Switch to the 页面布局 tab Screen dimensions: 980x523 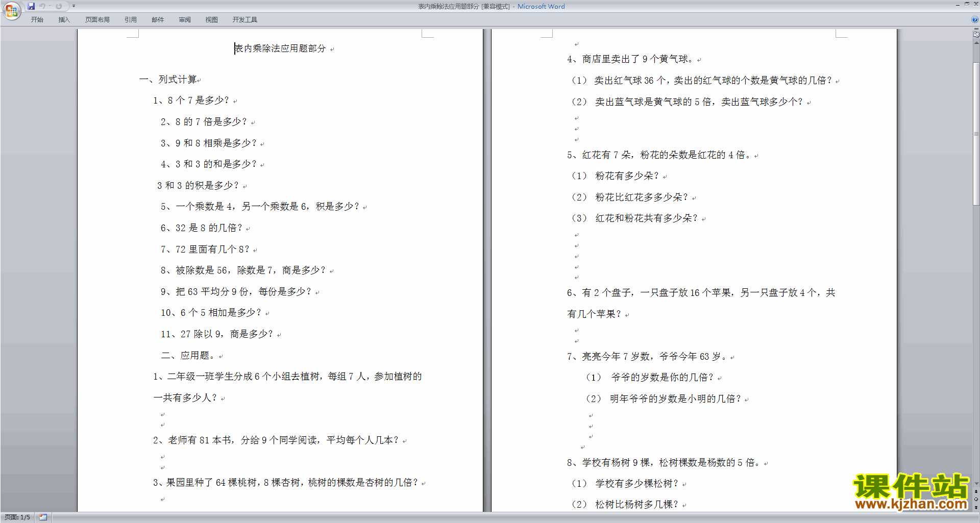coord(97,20)
